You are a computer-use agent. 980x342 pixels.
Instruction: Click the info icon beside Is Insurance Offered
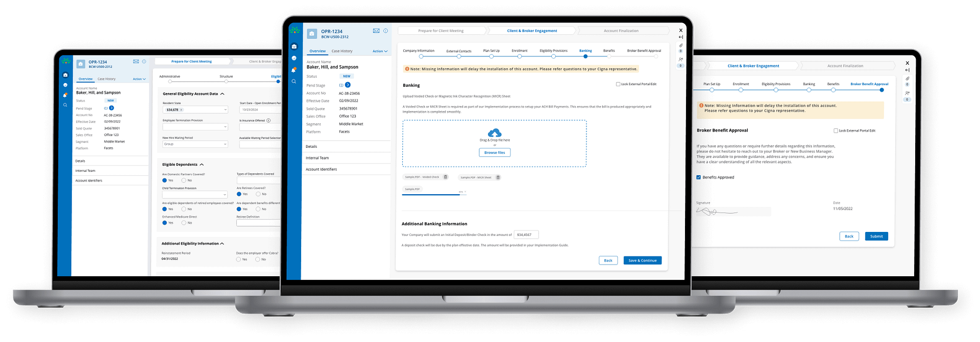pyautogui.click(x=268, y=121)
